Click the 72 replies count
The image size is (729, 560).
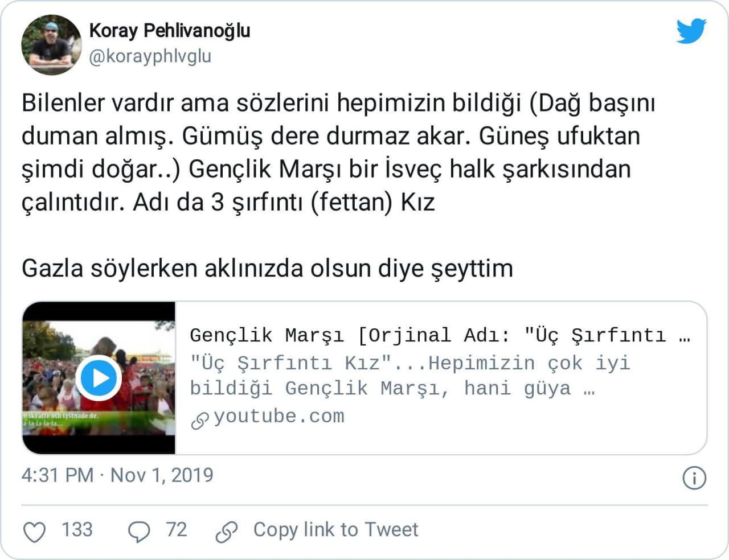(176, 530)
